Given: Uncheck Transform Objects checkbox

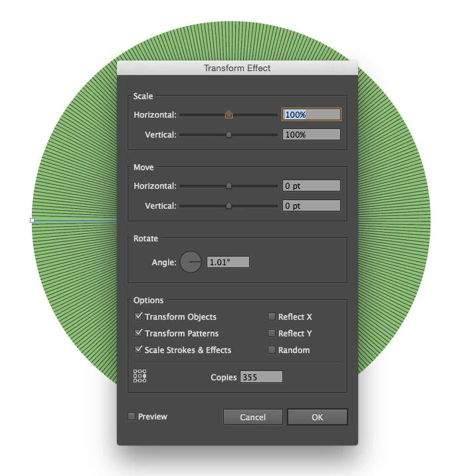Looking at the screenshot, I should point(138,316).
